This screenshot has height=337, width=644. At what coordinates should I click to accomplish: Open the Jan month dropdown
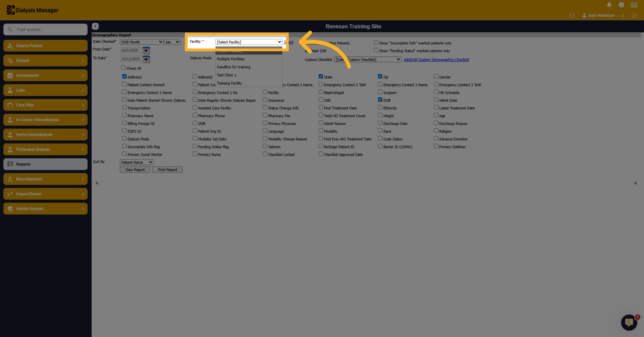pyautogui.click(x=172, y=42)
